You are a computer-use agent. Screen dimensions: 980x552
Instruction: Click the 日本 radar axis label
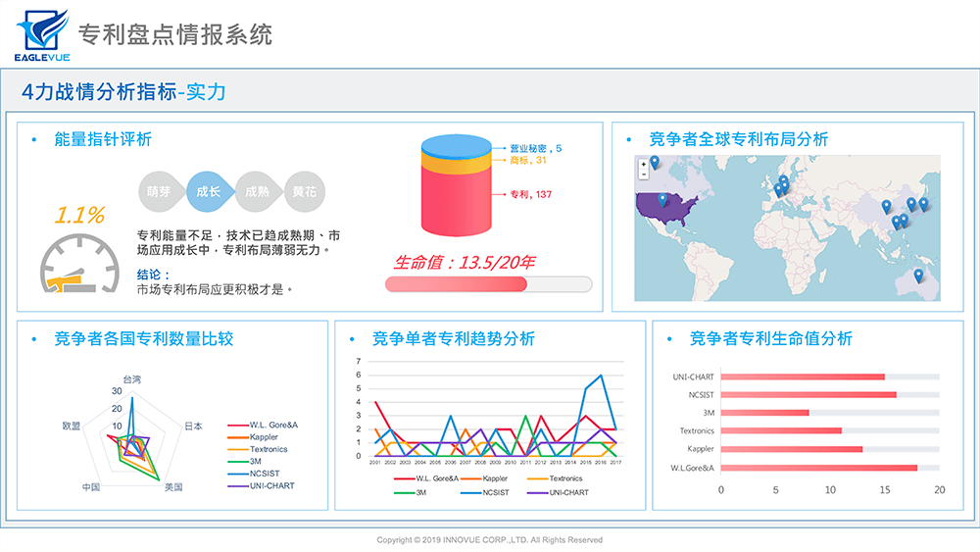[193, 426]
